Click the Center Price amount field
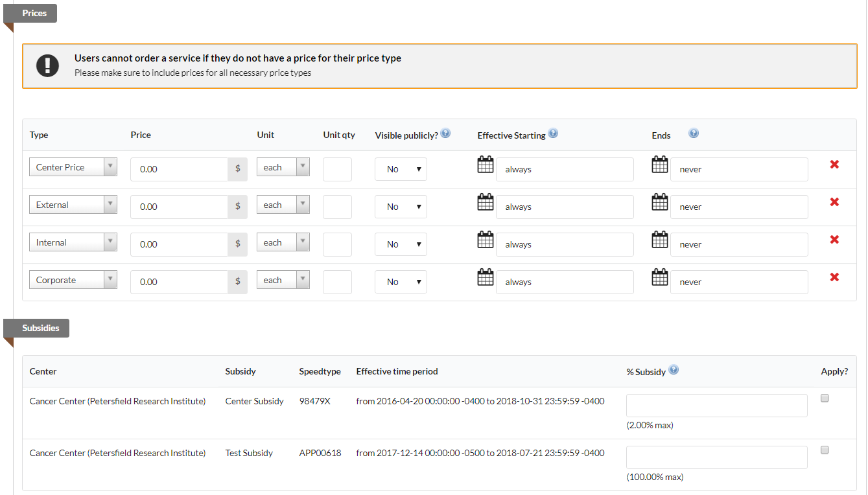Viewport: 868px width, 495px height. point(180,169)
